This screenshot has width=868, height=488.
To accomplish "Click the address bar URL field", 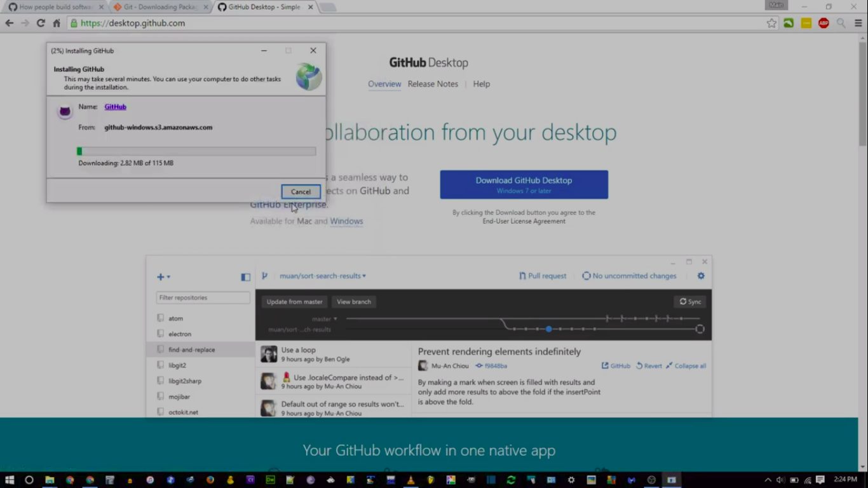I will 423,23.
